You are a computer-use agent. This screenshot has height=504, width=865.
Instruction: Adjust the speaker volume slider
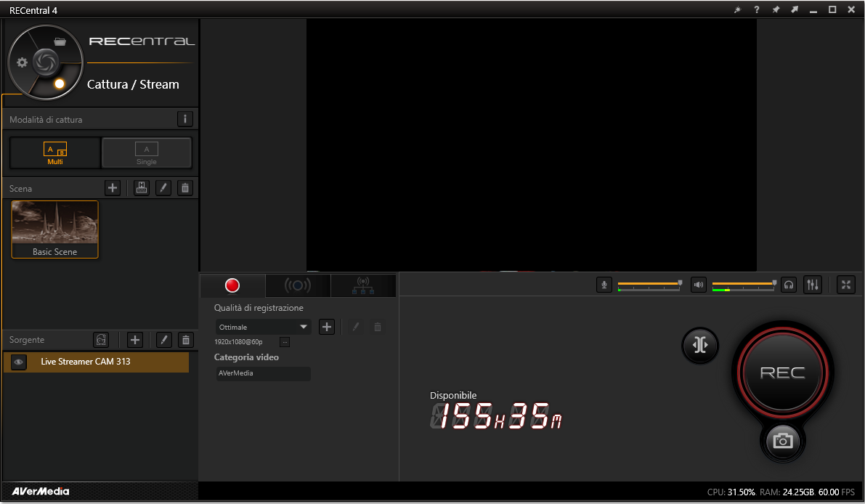tap(744, 285)
